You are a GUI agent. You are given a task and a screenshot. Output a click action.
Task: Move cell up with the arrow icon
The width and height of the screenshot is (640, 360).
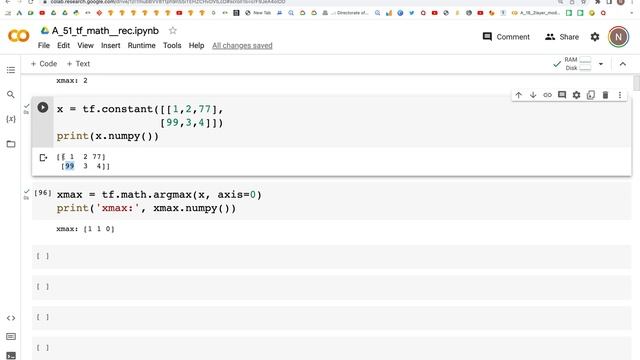click(518, 95)
